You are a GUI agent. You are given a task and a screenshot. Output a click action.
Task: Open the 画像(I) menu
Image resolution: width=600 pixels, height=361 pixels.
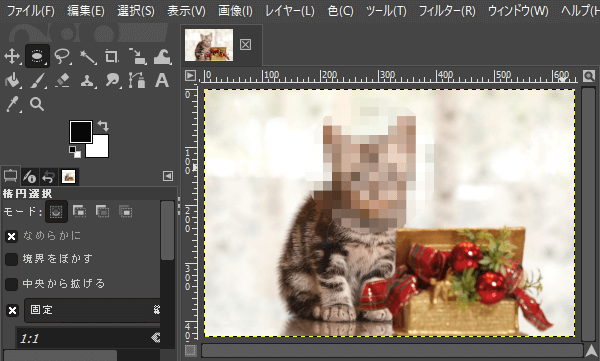click(235, 11)
